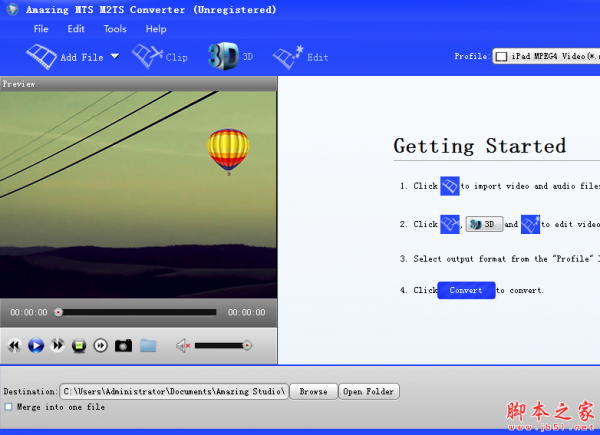Viewport: 600px width, 435px height.
Task: Play the preview video
Action: point(36,345)
